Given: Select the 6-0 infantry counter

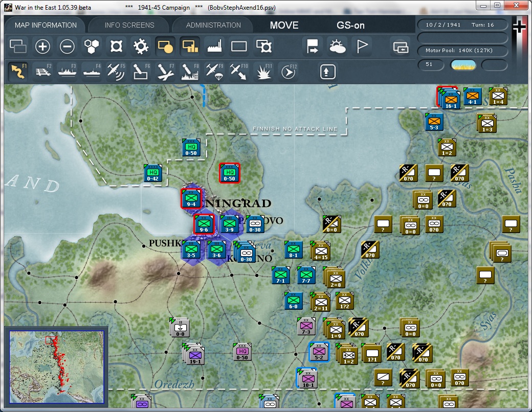Looking at the screenshot, I should click(293, 301).
